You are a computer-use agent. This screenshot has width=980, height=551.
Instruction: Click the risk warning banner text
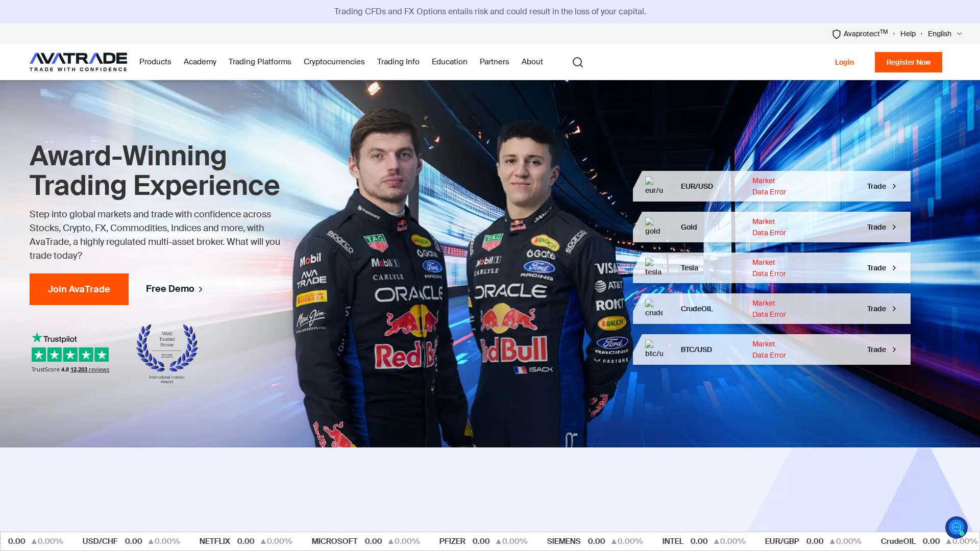(490, 11)
